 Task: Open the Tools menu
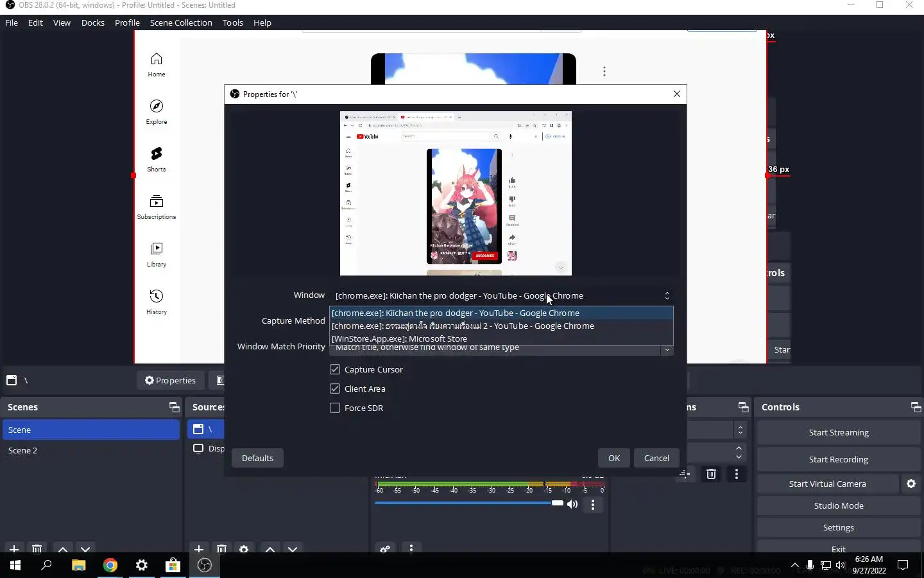pos(233,22)
